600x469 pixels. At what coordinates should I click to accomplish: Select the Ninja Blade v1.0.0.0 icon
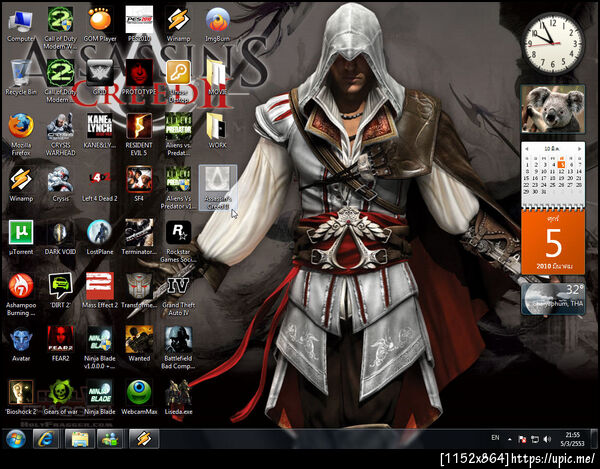[x=100, y=347]
